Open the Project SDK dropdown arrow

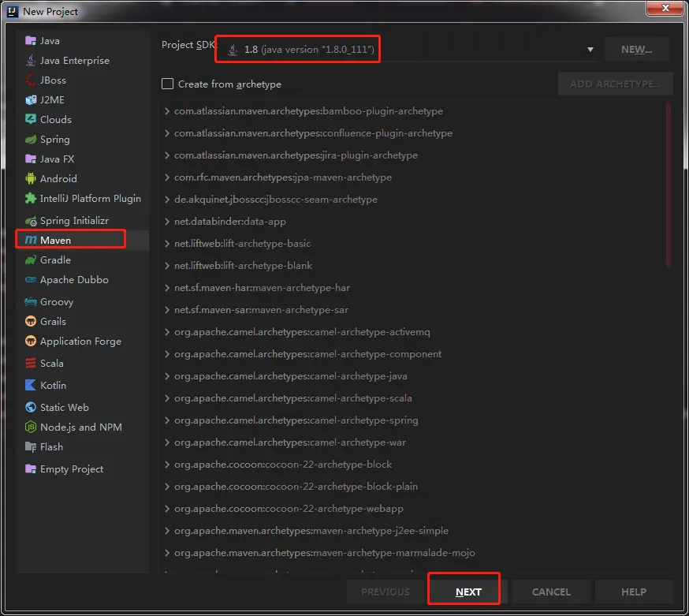tap(590, 49)
